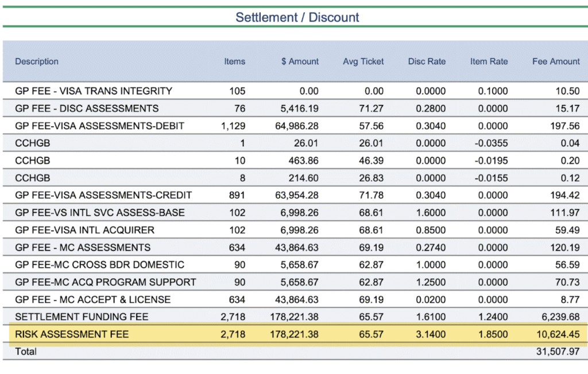Image resolution: width=588 pixels, height=374 pixels.
Task: Select the $ Amount column header
Action: coord(300,61)
